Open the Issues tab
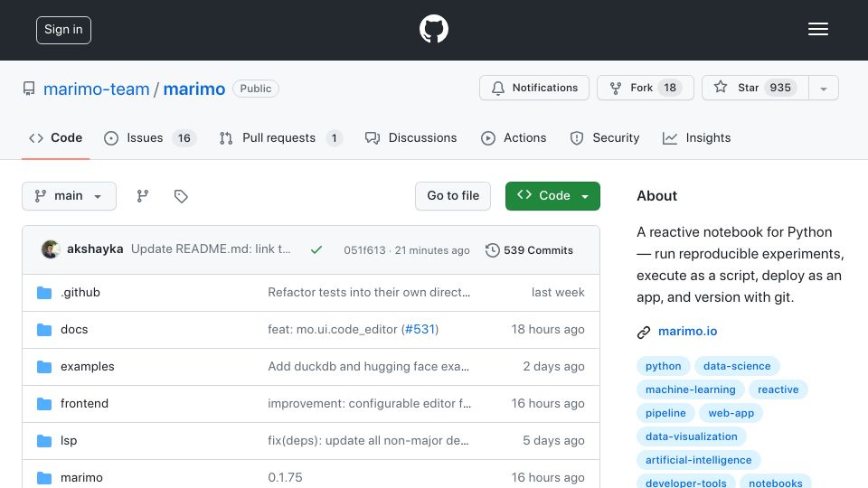868x488 pixels. click(x=150, y=137)
